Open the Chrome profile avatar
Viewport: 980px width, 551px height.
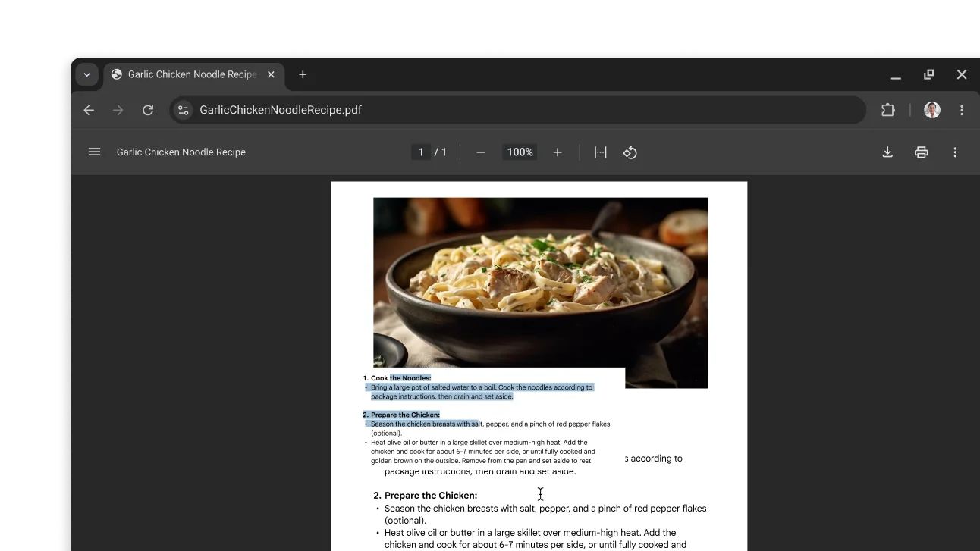(x=931, y=110)
